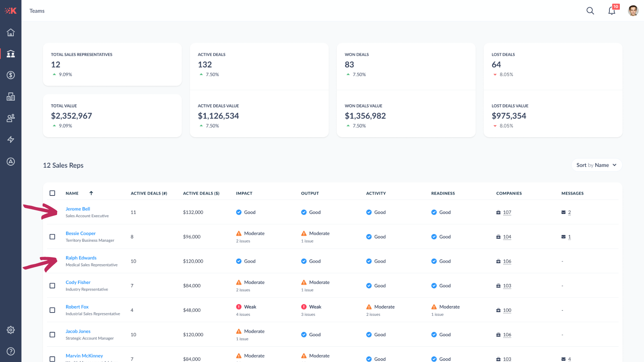Screen dimensions: 644x362
Task: Open search using the magnifying glass icon
Action: (x=590, y=11)
